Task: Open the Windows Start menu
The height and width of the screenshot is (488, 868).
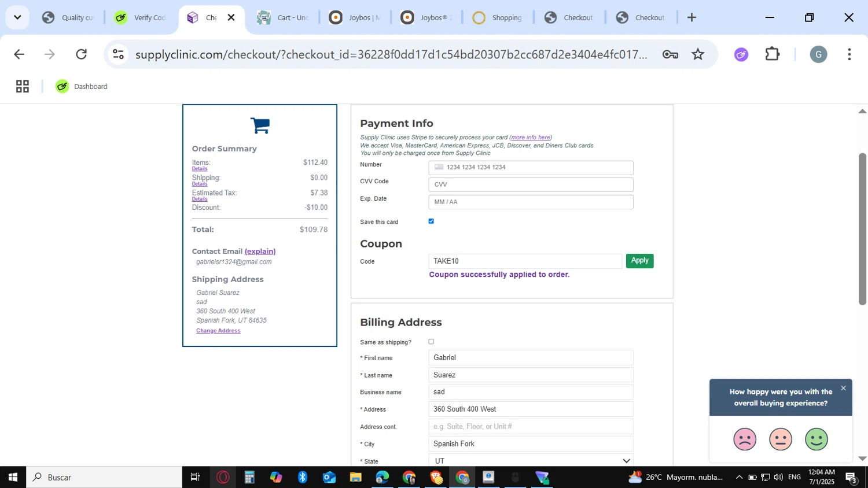Action: 13,477
